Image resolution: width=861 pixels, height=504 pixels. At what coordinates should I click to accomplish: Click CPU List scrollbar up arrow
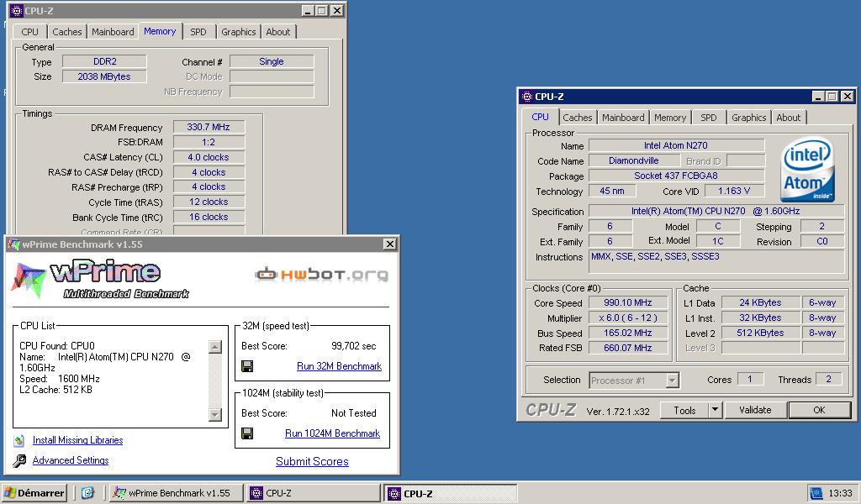point(215,347)
